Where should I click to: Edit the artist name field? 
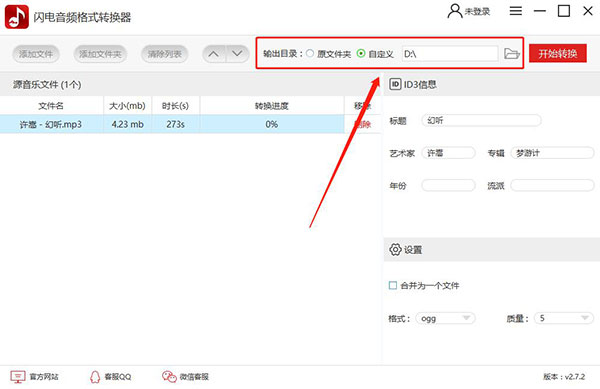pyautogui.click(x=448, y=153)
